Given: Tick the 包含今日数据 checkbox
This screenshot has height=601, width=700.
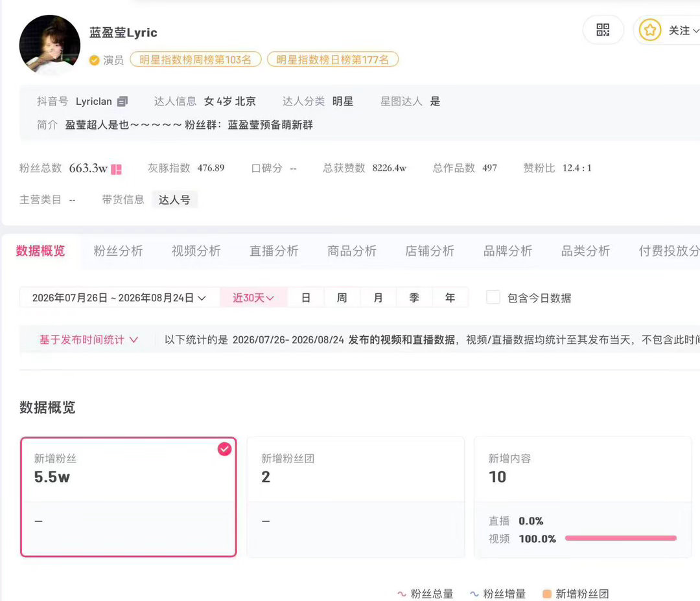Looking at the screenshot, I should [493, 297].
